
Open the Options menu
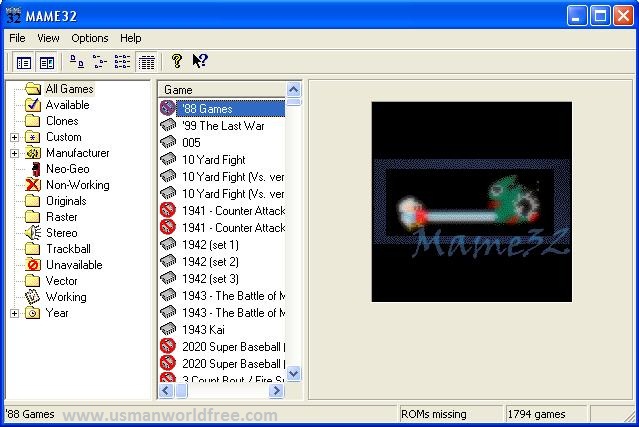point(90,38)
